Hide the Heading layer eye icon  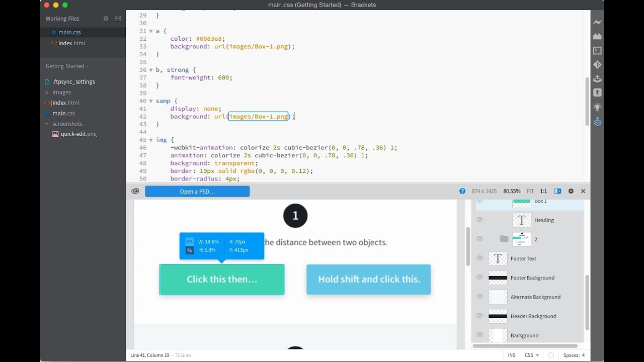coord(479,220)
